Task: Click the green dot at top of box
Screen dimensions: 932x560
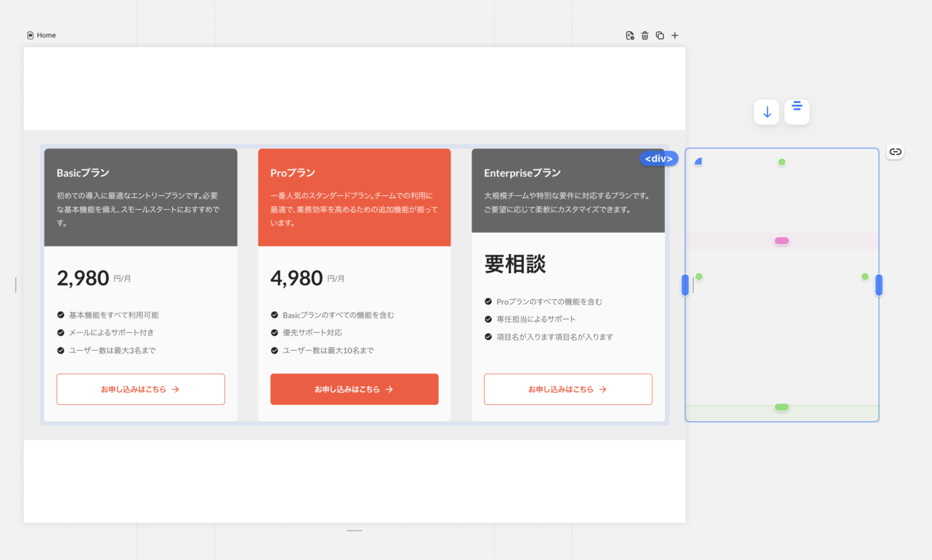Action: 782,162
